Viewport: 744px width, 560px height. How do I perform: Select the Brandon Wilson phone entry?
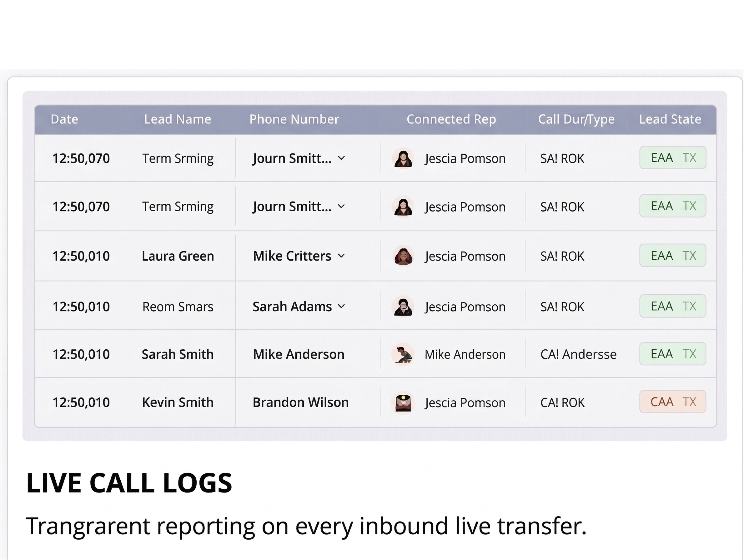click(300, 402)
